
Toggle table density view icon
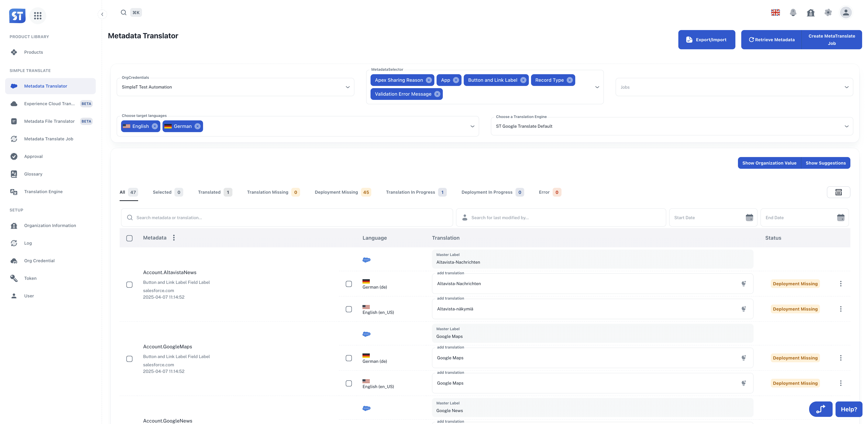838,192
